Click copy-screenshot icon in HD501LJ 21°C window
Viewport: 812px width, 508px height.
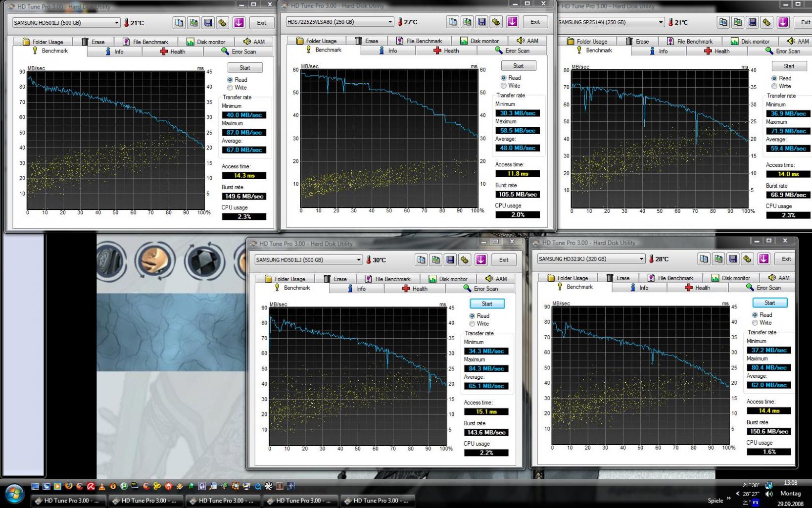193,23
